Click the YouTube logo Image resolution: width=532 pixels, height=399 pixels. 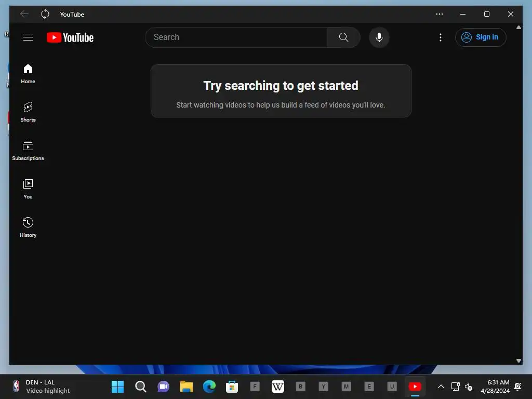click(x=70, y=37)
